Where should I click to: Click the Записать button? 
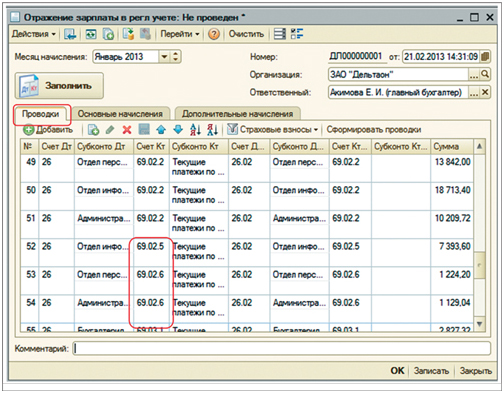coord(431,371)
